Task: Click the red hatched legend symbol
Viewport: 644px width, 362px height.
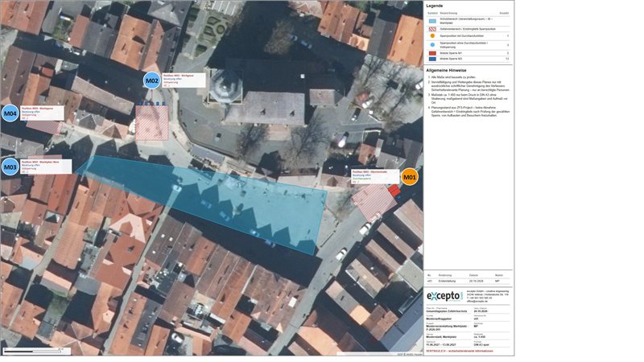Action: tap(432, 29)
